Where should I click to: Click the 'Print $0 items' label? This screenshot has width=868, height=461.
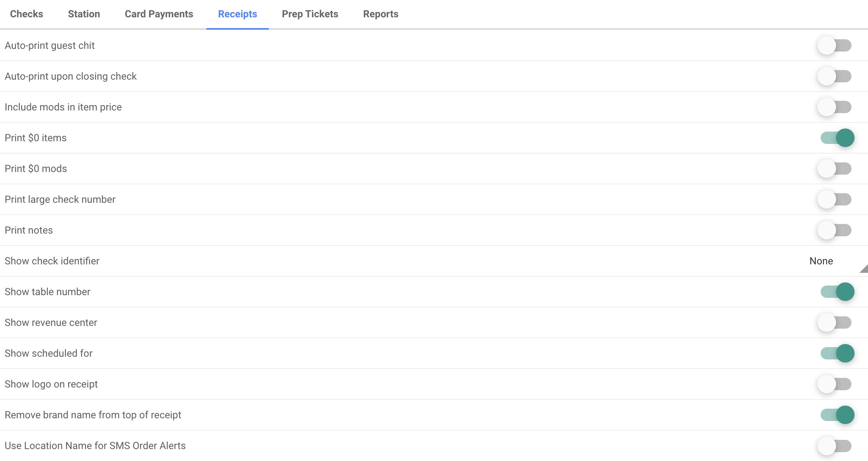point(35,138)
